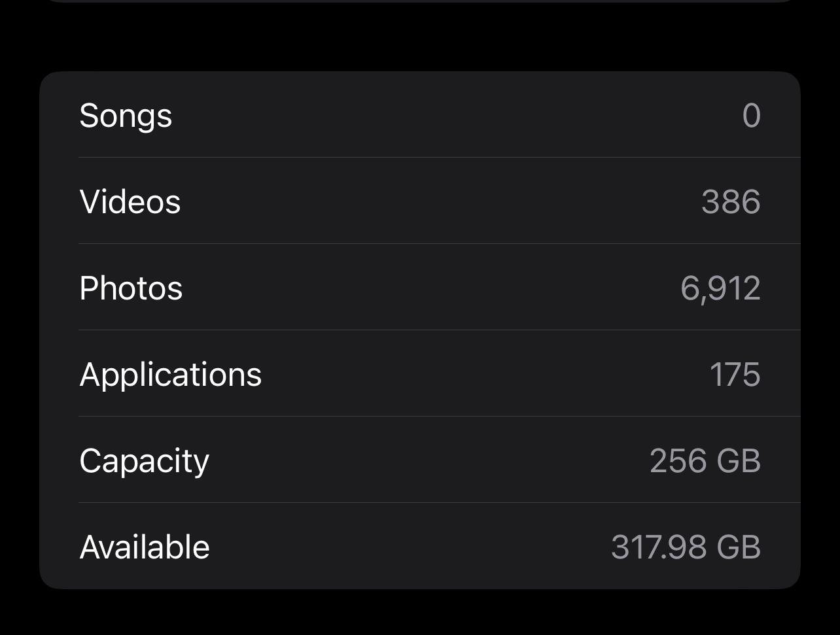
Task: Select the Applications row
Action: 419,373
